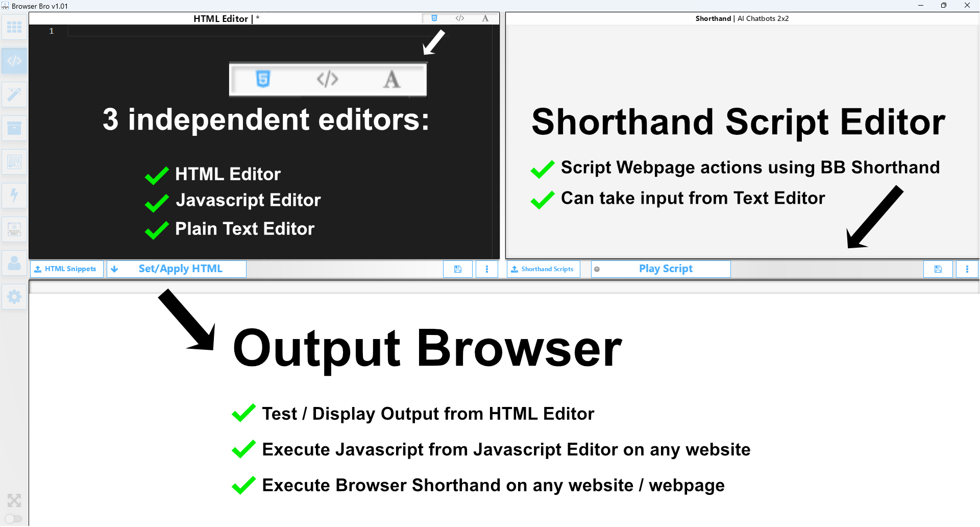The image size is (980, 527).
Task: Save the shorthand script using the disk icon
Action: point(938,269)
